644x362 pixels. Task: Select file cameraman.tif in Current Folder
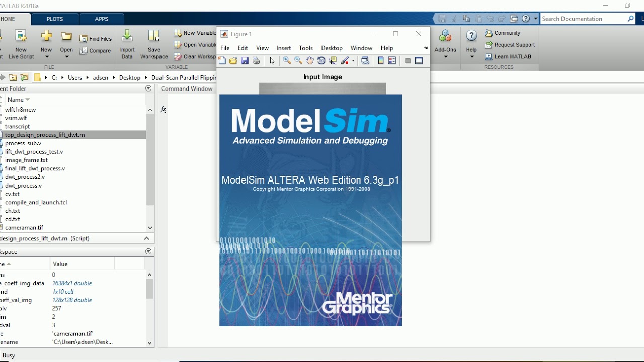pyautogui.click(x=24, y=228)
